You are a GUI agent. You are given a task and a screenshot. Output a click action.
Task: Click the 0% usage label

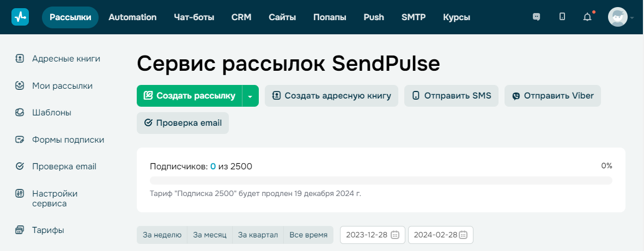click(606, 166)
